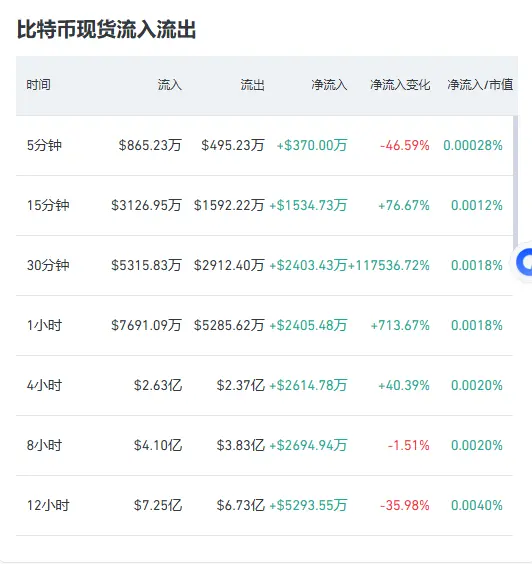The width and height of the screenshot is (532, 564).
Task: Click the 净流入变化 column header
Action: [x=400, y=85]
